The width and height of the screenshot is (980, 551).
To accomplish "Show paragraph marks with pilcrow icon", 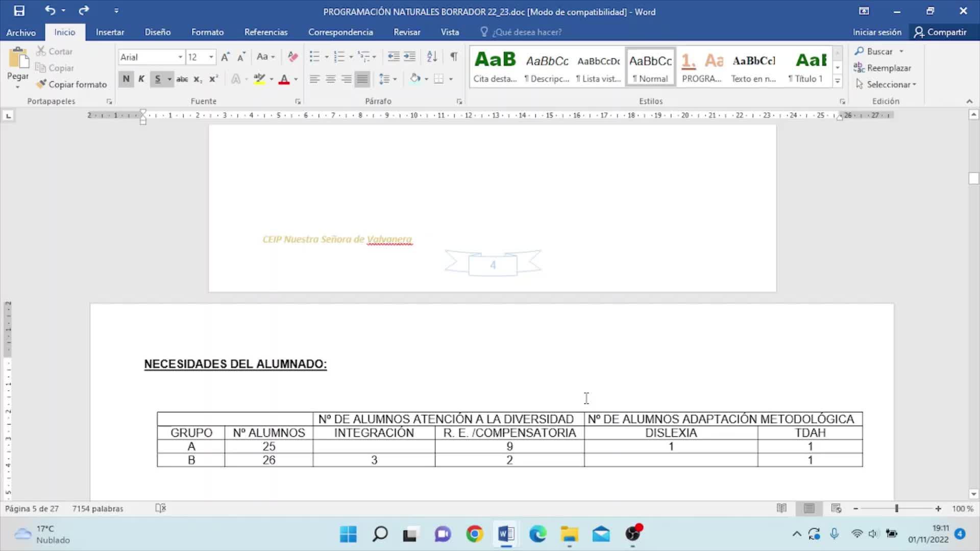I will pyautogui.click(x=453, y=57).
